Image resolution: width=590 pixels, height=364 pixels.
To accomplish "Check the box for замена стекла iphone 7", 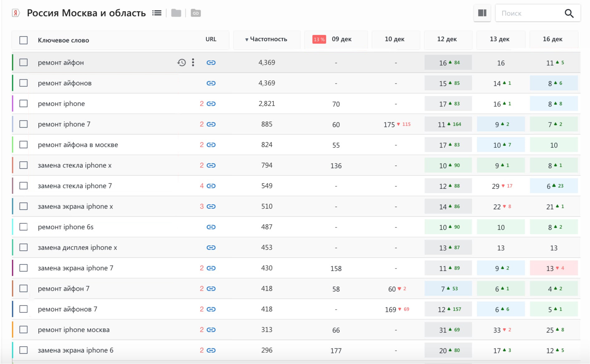I will point(23,186).
